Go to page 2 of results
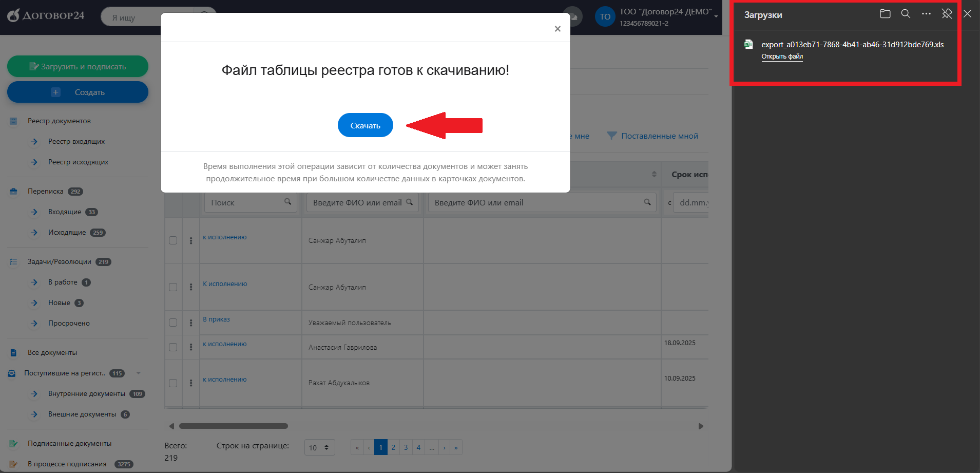This screenshot has height=473, width=980. tap(393, 447)
